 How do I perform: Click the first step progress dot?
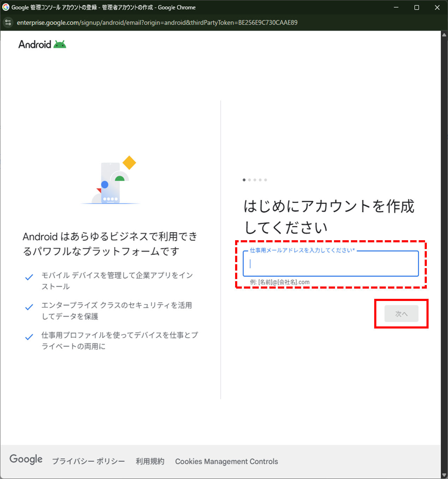pyautogui.click(x=244, y=180)
